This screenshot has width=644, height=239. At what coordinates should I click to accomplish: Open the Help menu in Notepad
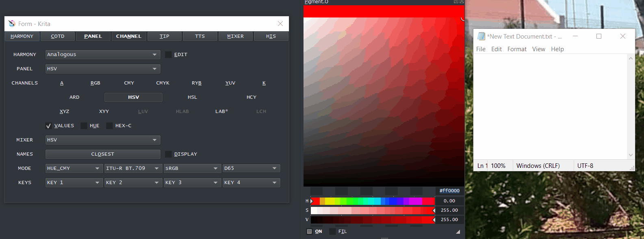557,49
